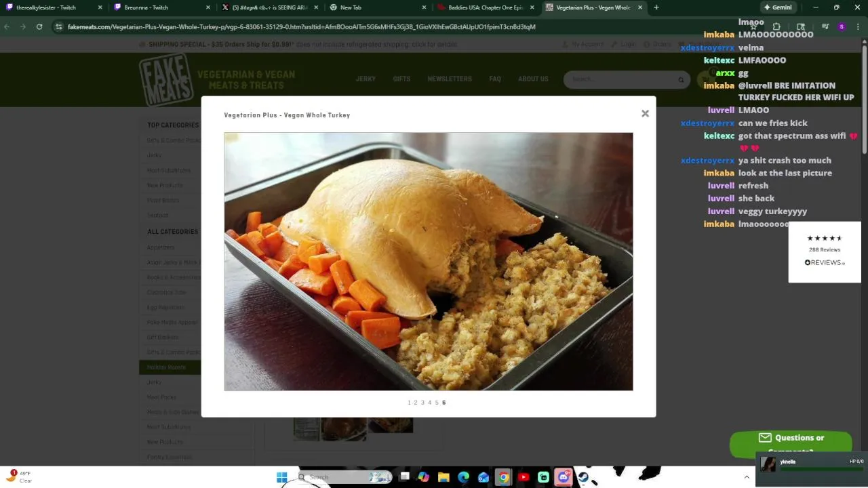
Task: Click the Gemini button in Chrome
Action: tap(777, 7)
